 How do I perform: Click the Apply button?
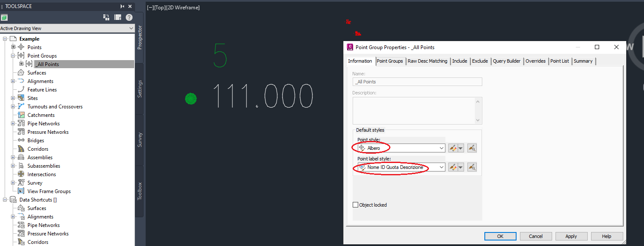click(571, 236)
